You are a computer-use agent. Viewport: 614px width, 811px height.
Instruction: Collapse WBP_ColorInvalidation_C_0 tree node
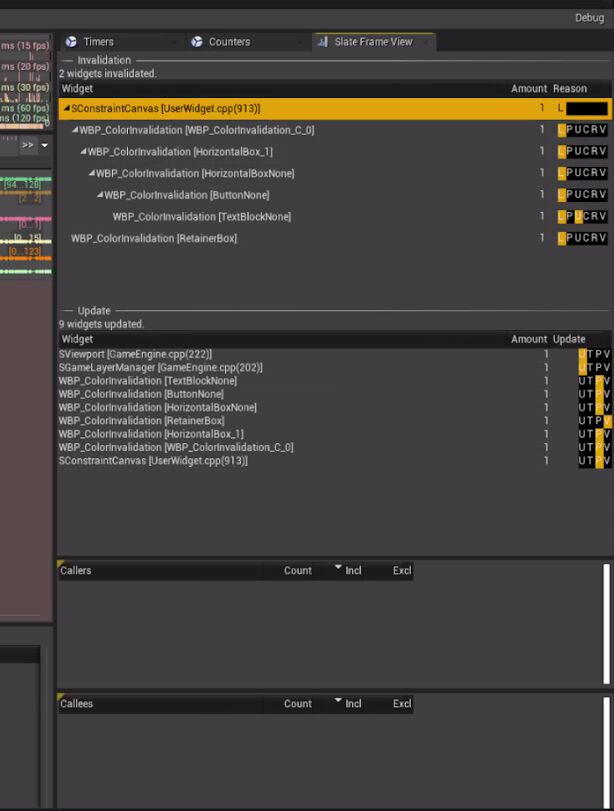click(x=75, y=130)
